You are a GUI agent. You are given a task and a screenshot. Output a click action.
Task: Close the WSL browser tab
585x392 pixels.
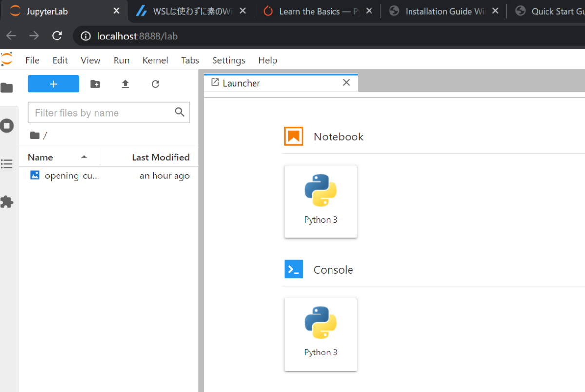243,11
